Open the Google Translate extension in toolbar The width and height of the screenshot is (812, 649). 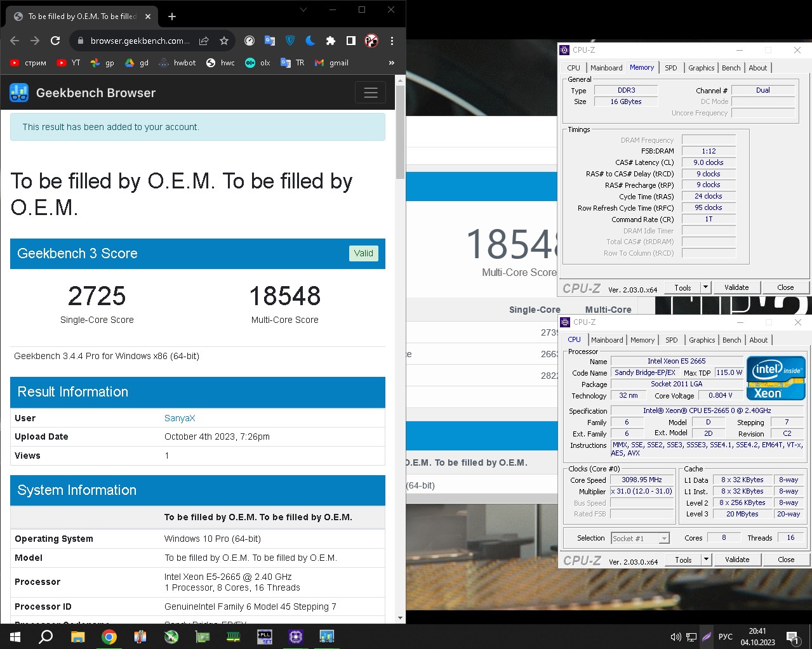(270, 41)
